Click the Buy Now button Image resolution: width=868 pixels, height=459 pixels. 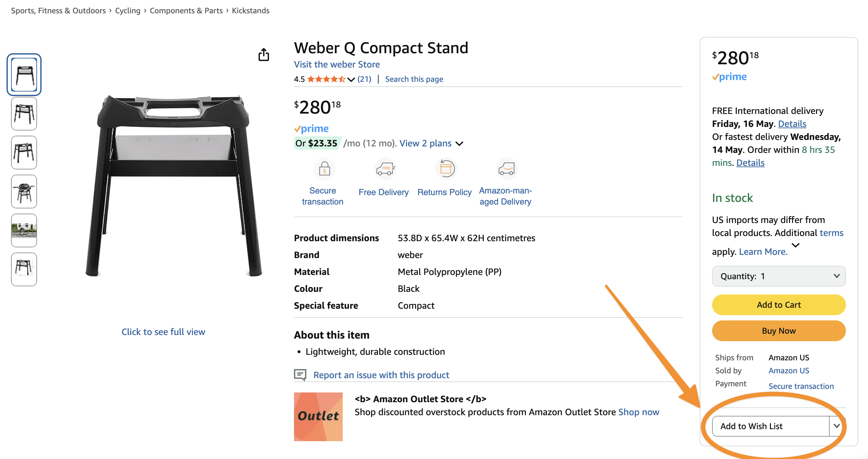(779, 331)
